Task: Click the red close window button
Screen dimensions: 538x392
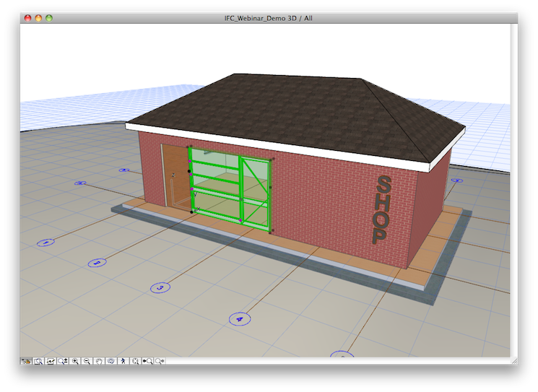Action: click(x=27, y=18)
